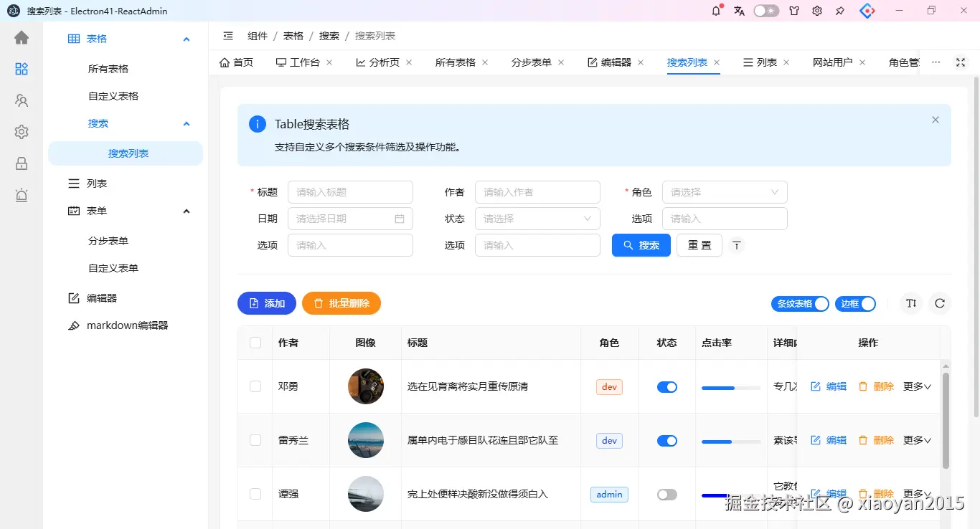The image size is (980, 529).
Task: Click the 添加 button
Action: 267,303
